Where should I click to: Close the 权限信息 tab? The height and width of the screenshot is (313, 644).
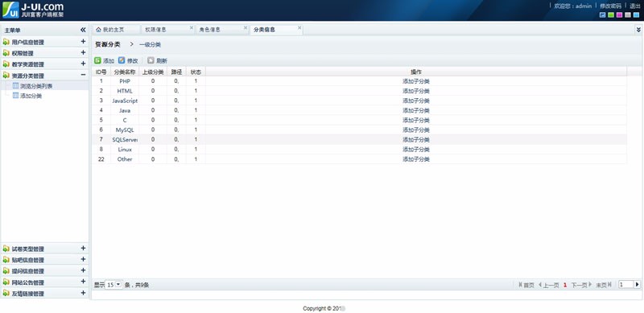[x=192, y=28]
